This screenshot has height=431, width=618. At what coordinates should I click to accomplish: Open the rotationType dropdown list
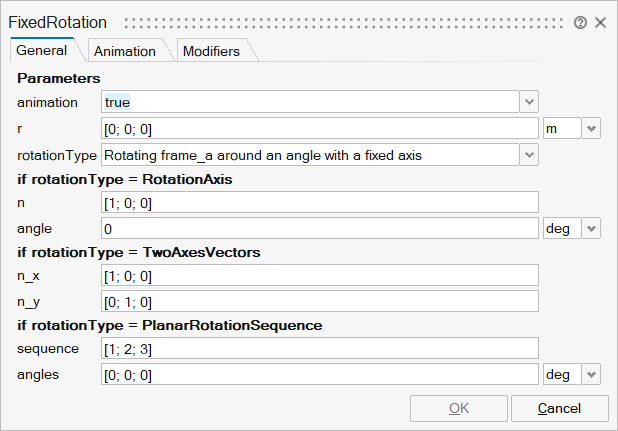click(529, 155)
